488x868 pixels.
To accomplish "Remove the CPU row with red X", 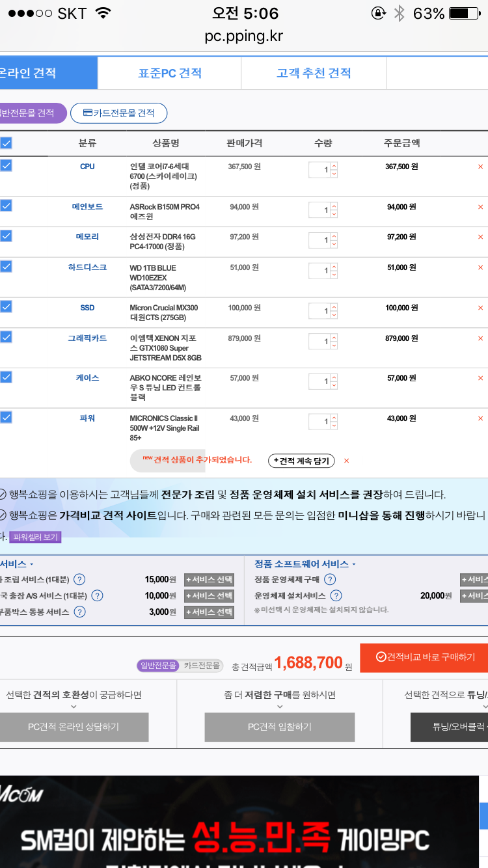I will pyautogui.click(x=480, y=167).
